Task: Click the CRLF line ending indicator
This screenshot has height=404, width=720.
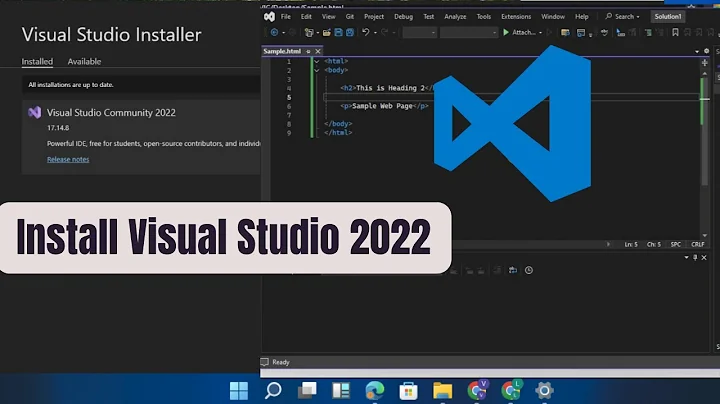Action: [x=698, y=244]
